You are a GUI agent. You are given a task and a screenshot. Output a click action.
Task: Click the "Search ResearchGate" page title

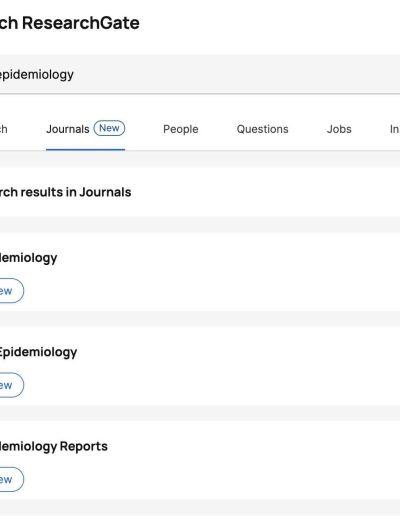coord(70,23)
